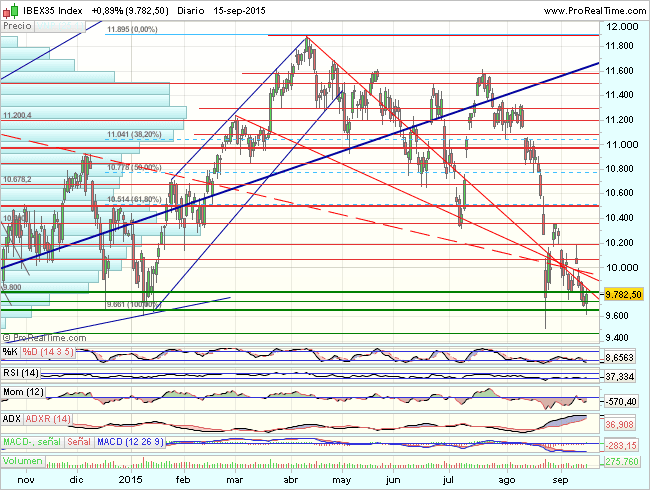Click the nov label on the time axis
The image size is (650, 490).
[x=26, y=480]
